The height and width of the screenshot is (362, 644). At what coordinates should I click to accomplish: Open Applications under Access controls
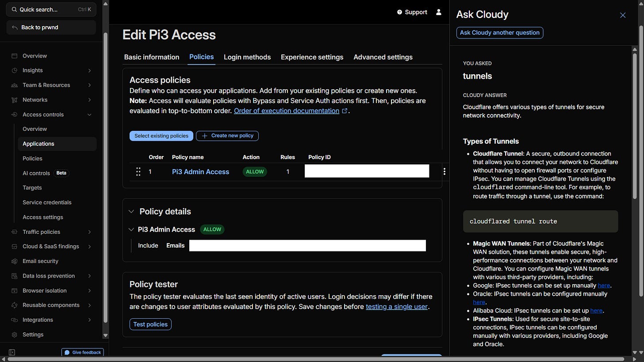57,144
